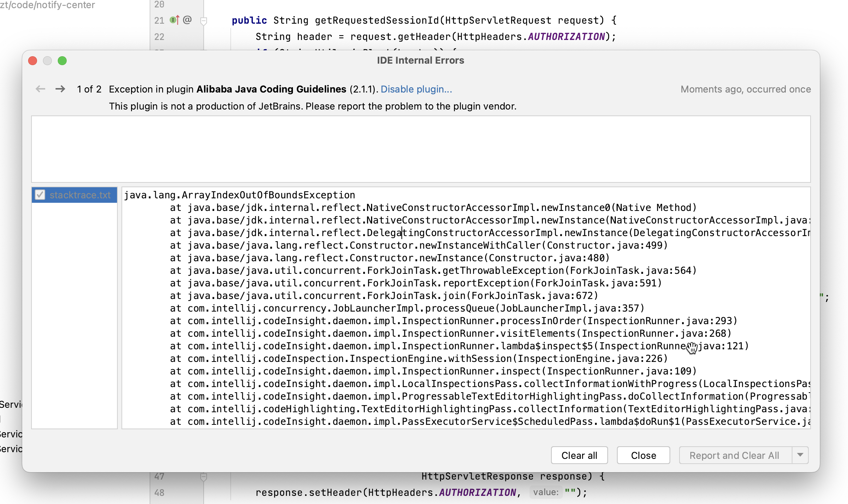Click the forward navigation arrow beside 1 of 2
Viewport: 848px width, 504px height.
[60, 89]
